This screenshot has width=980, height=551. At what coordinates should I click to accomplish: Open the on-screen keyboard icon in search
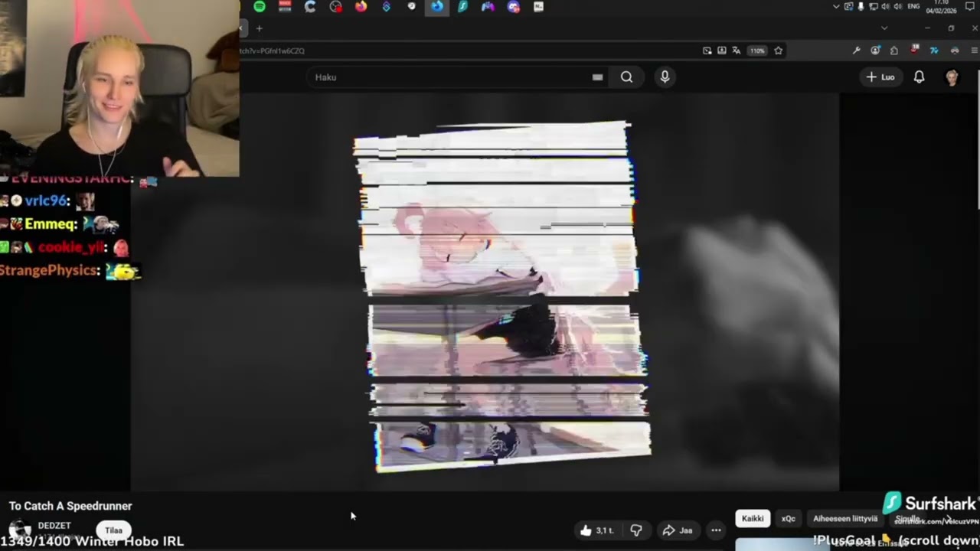coord(597,77)
